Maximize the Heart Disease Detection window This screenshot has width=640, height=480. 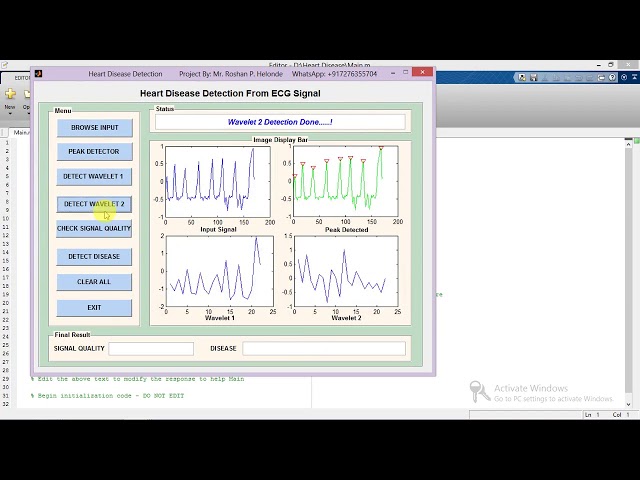405,72
